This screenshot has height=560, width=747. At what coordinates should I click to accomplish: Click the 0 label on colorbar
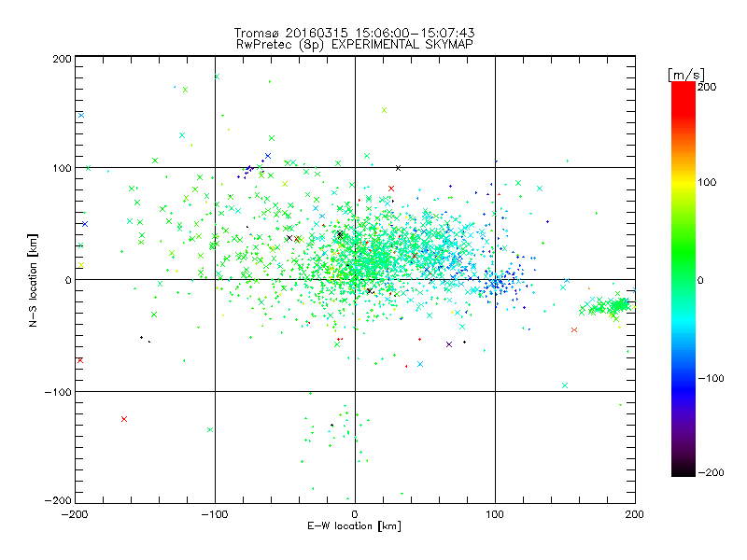(x=700, y=280)
